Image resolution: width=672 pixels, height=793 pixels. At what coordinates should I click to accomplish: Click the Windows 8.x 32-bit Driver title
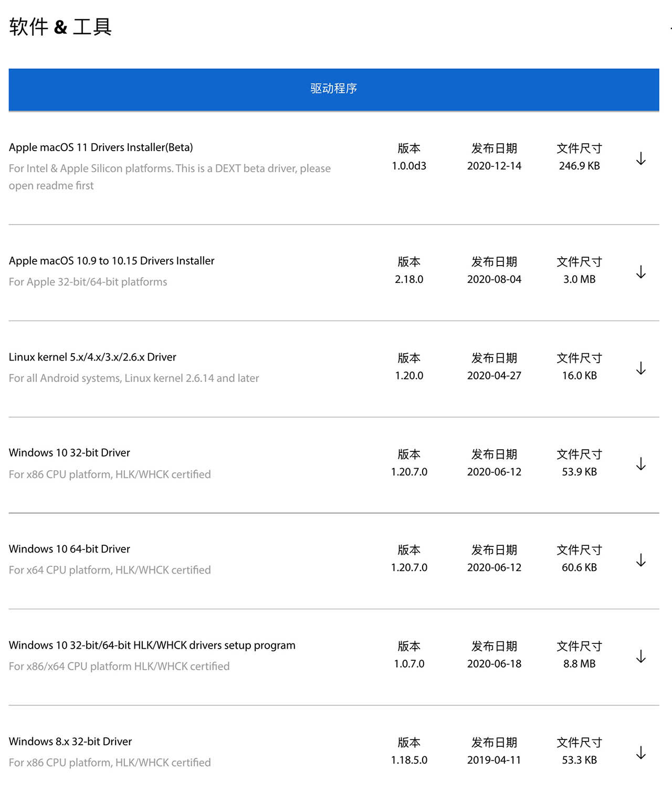click(x=70, y=742)
